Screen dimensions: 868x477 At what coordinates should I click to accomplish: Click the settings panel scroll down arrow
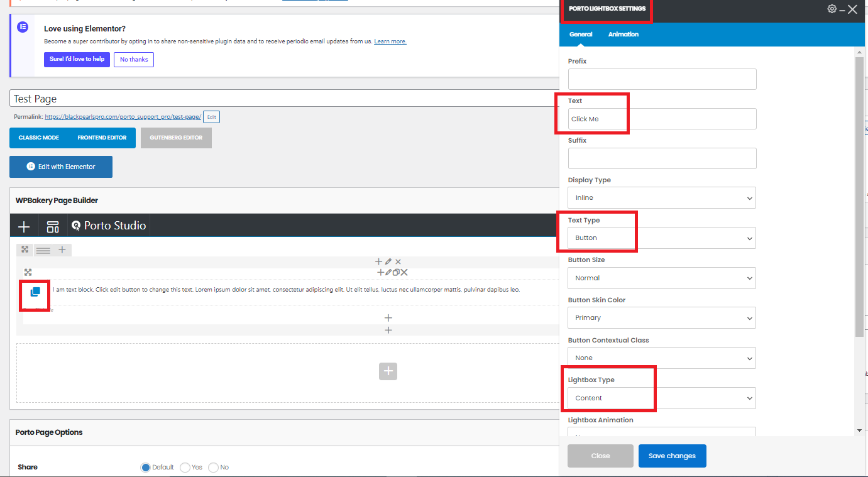click(x=859, y=430)
